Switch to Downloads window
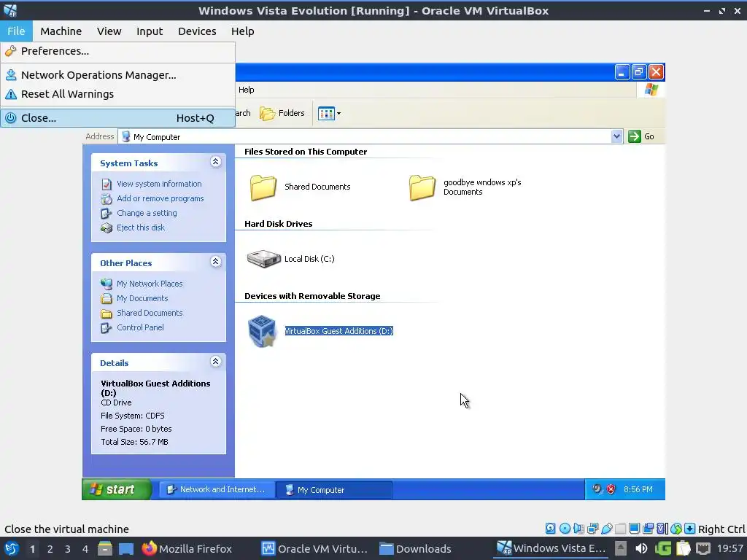 tap(415, 549)
